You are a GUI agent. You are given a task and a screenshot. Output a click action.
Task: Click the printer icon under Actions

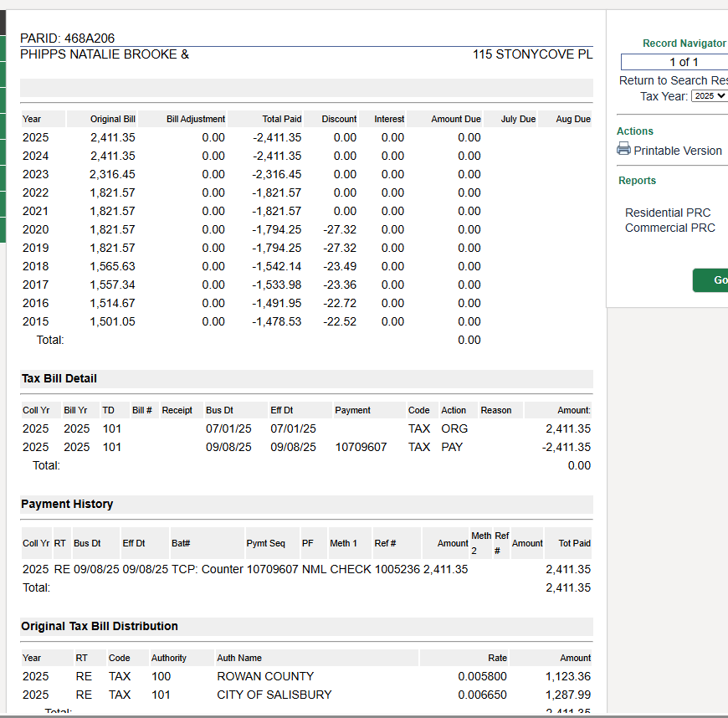pyautogui.click(x=623, y=150)
